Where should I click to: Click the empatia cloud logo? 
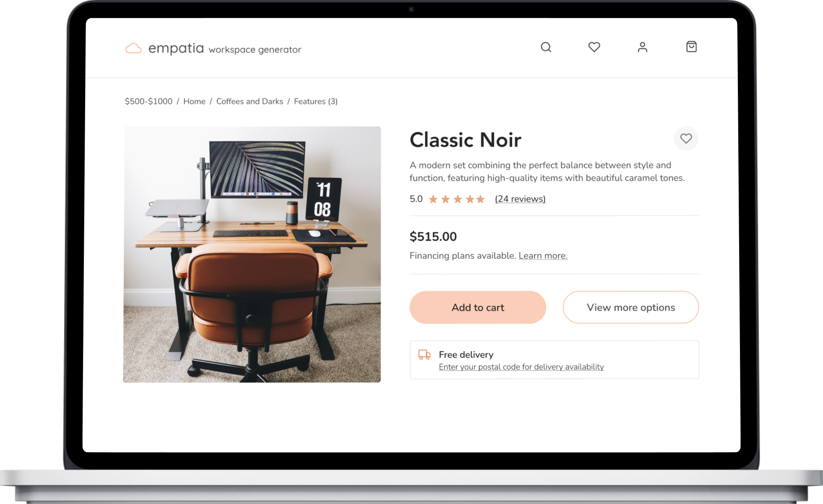(134, 48)
